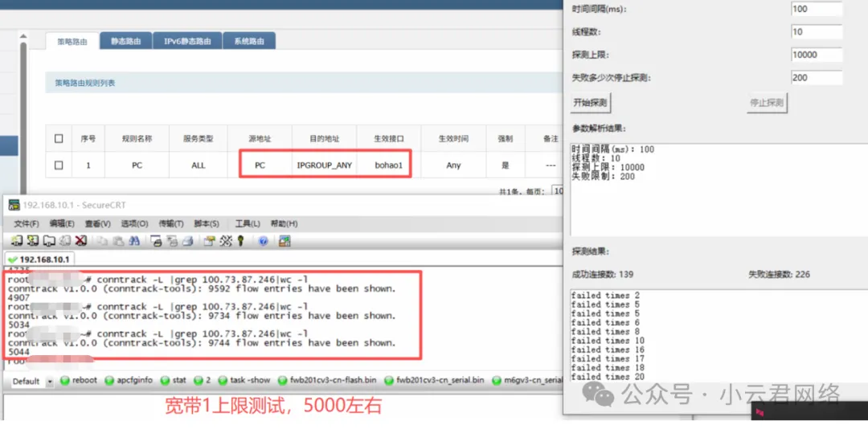Click the Print icon in SecureCRT toolbar
Viewport: 868px width, 429px height.
187,241
